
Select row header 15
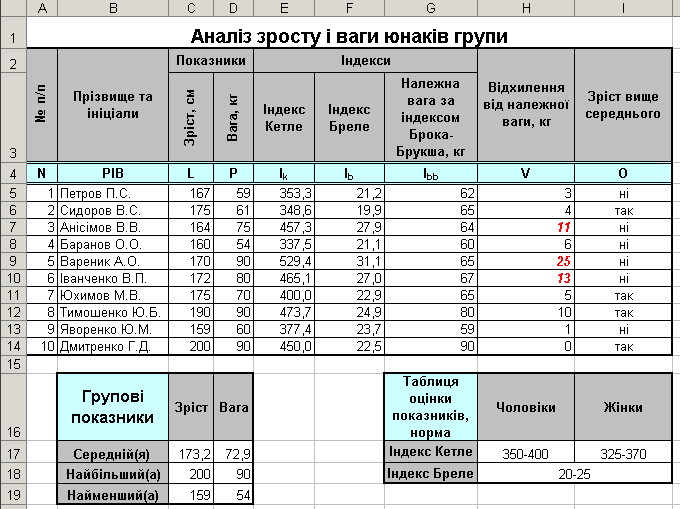[13, 364]
